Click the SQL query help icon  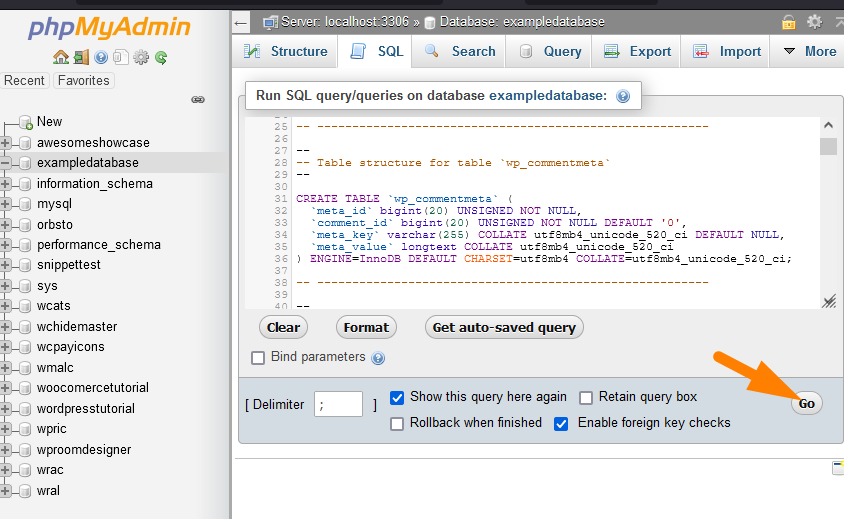[623, 96]
